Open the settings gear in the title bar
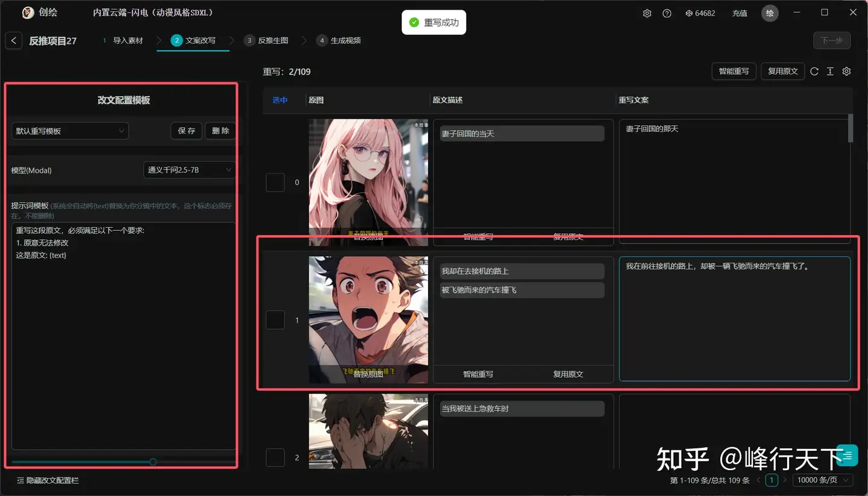The height and width of the screenshot is (496, 868). pos(647,13)
